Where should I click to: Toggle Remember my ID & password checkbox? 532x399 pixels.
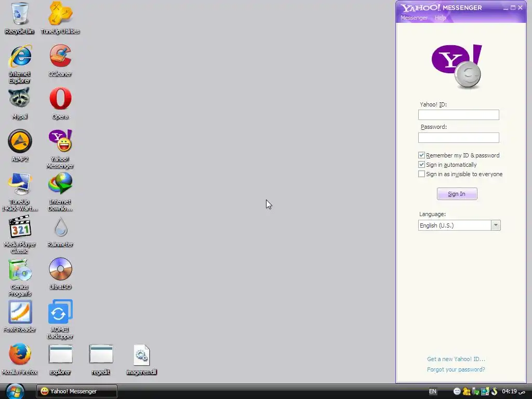tap(421, 155)
